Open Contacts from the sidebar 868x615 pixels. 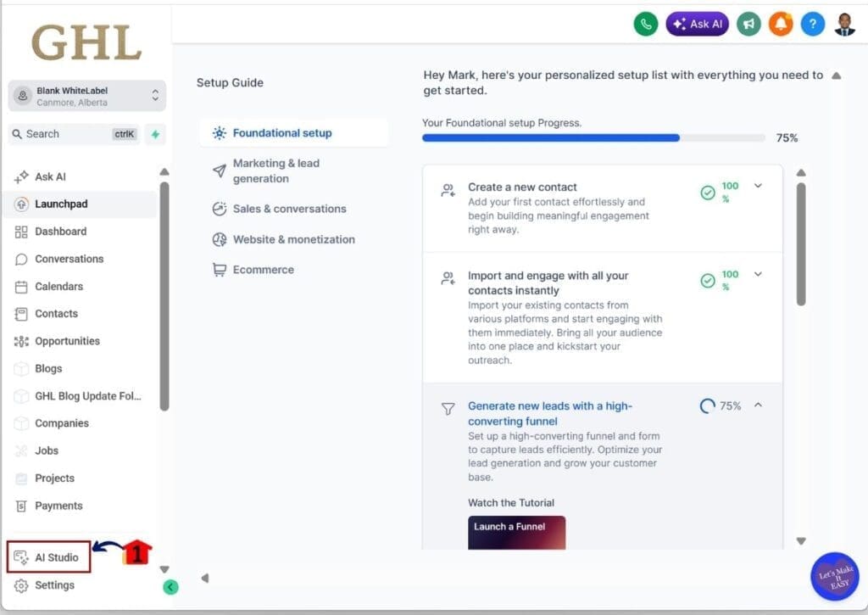tap(56, 314)
